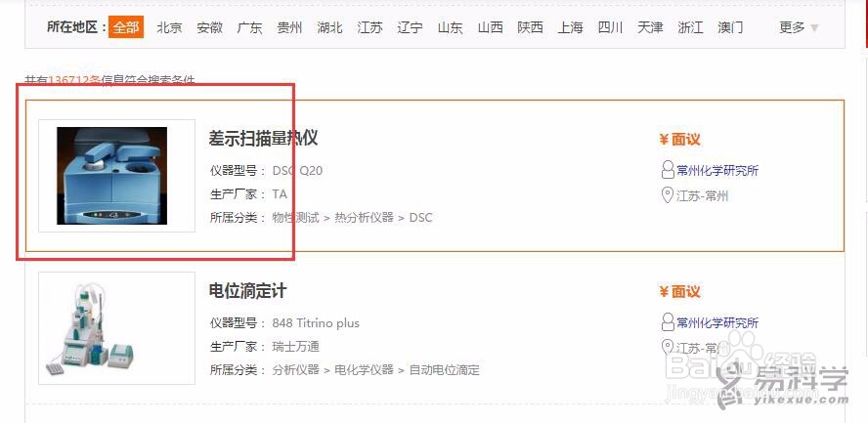Expand the 更多 region dropdown
Image resolution: width=868 pixels, height=423 pixels.
[x=798, y=27]
